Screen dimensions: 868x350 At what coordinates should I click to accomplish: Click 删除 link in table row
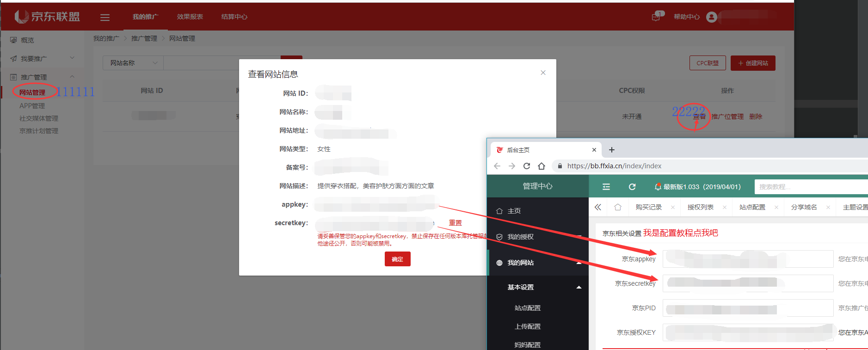click(x=756, y=117)
